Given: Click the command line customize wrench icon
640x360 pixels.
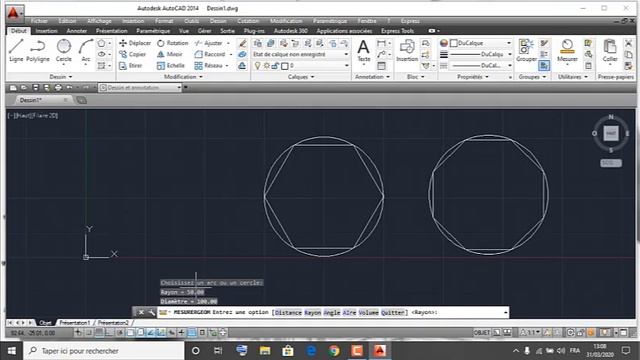Looking at the screenshot, I should click(x=151, y=312).
